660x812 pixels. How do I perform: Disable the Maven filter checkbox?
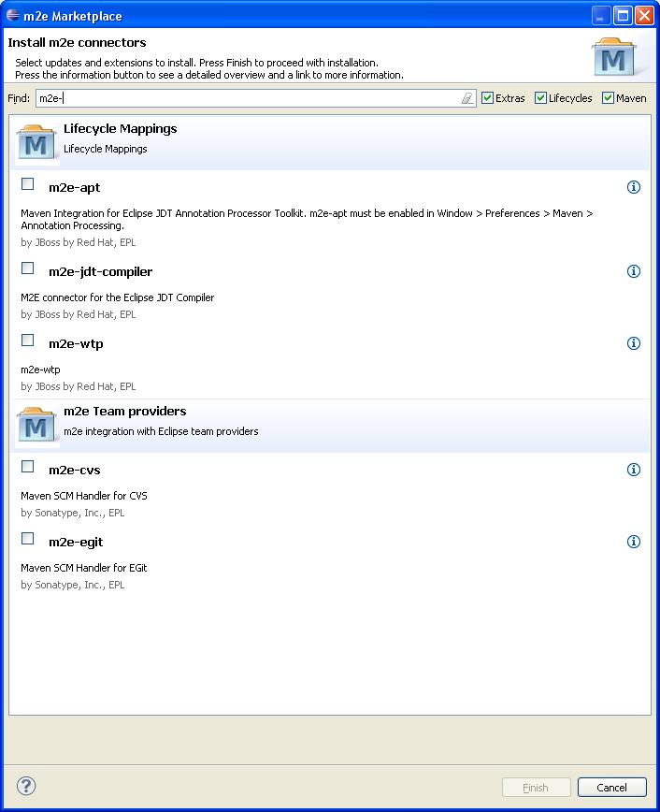pos(608,98)
